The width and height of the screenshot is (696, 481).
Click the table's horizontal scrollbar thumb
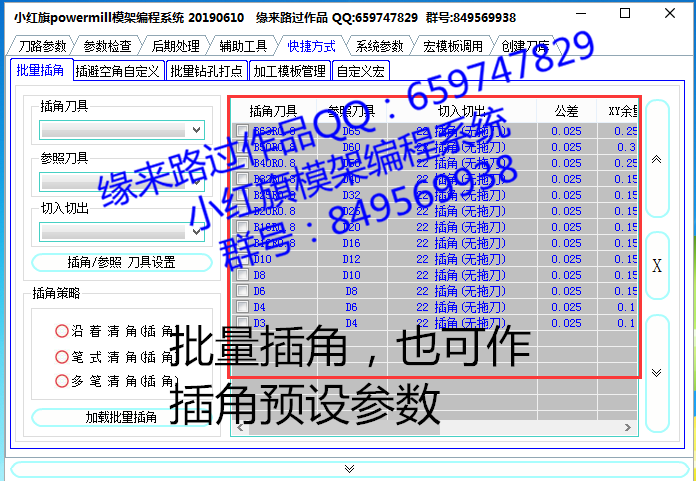(344, 428)
